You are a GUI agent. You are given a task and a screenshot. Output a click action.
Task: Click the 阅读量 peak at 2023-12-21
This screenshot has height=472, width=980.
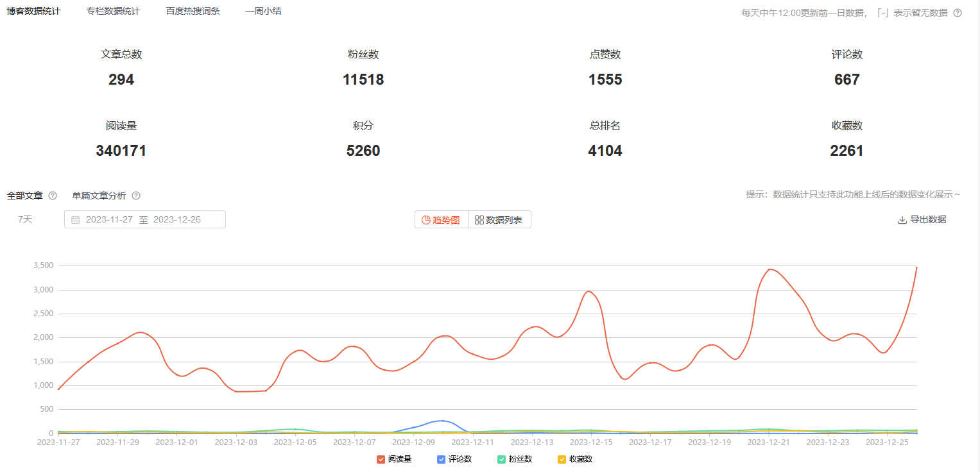[770, 269]
